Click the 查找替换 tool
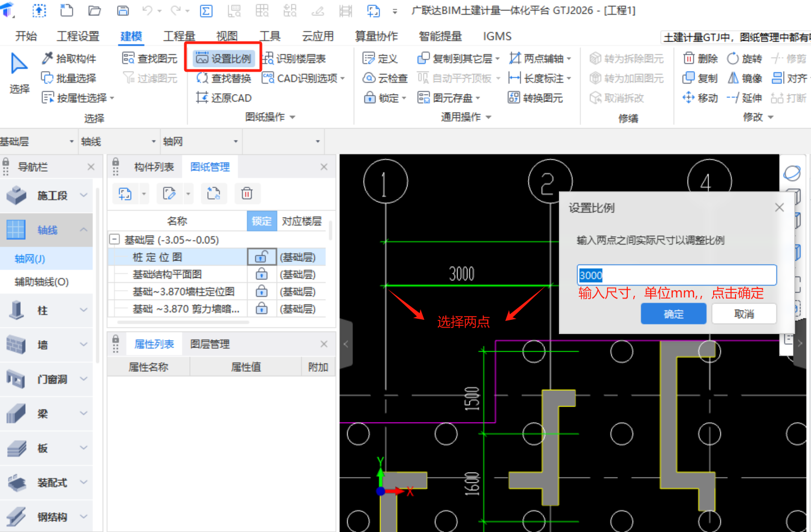Viewport: 811px width, 532px height. tap(224, 78)
